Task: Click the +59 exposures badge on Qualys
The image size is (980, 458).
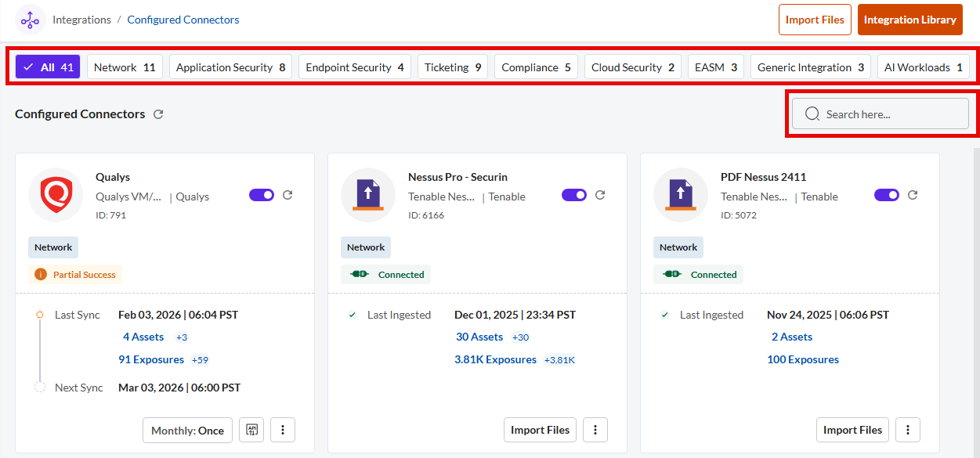Action: click(x=201, y=360)
